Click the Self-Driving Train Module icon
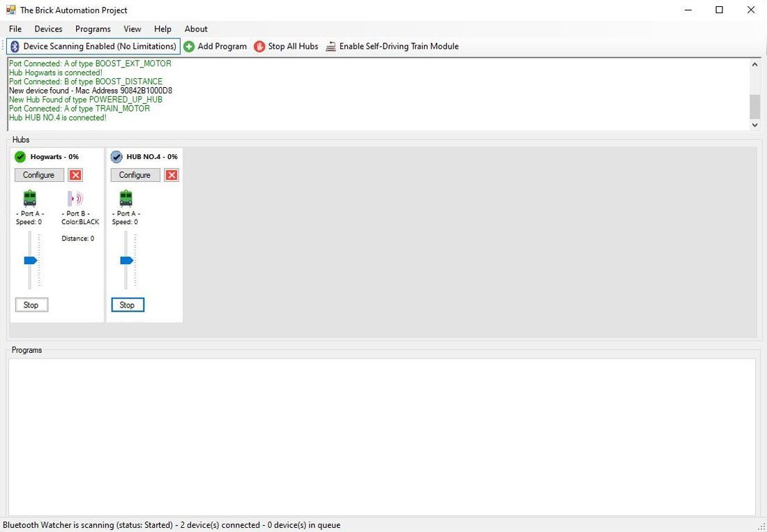Viewport: 767px width, 532px height. [331, 47]
